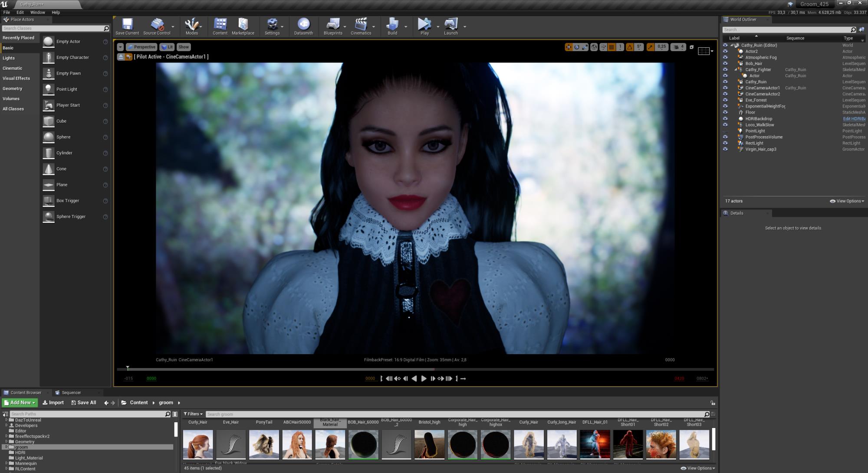This screenshot has width=868, height=473.
Task: Hide the Floor actor with its eye icon
Action: click(x=725, y=112)
